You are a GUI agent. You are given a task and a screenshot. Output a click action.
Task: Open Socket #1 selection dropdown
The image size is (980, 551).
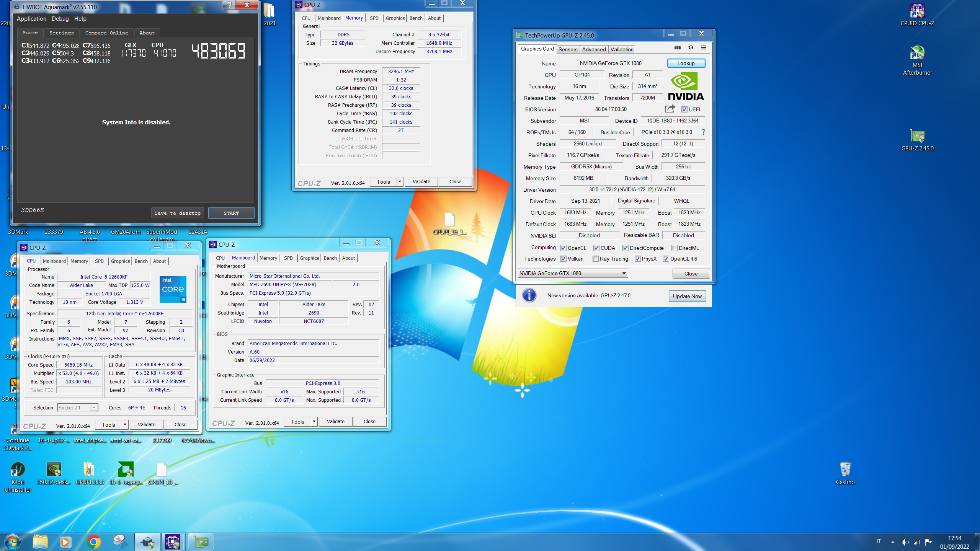point(78,408)
